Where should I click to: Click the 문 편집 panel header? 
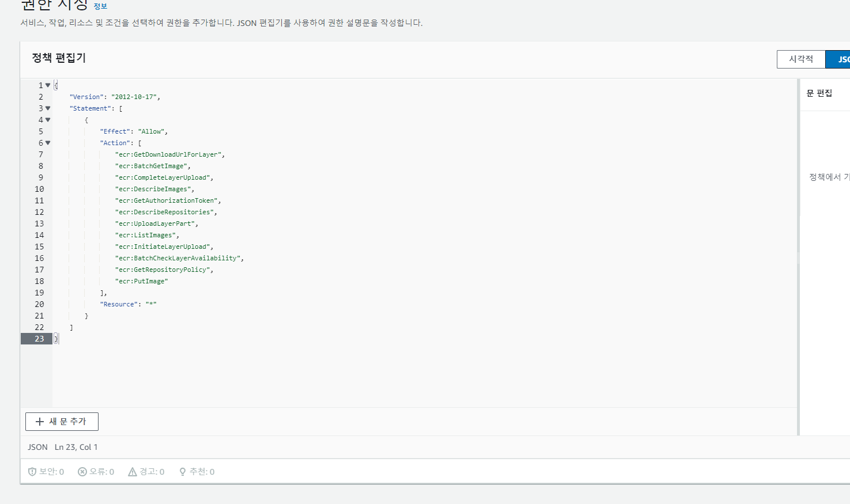[819, 93]
